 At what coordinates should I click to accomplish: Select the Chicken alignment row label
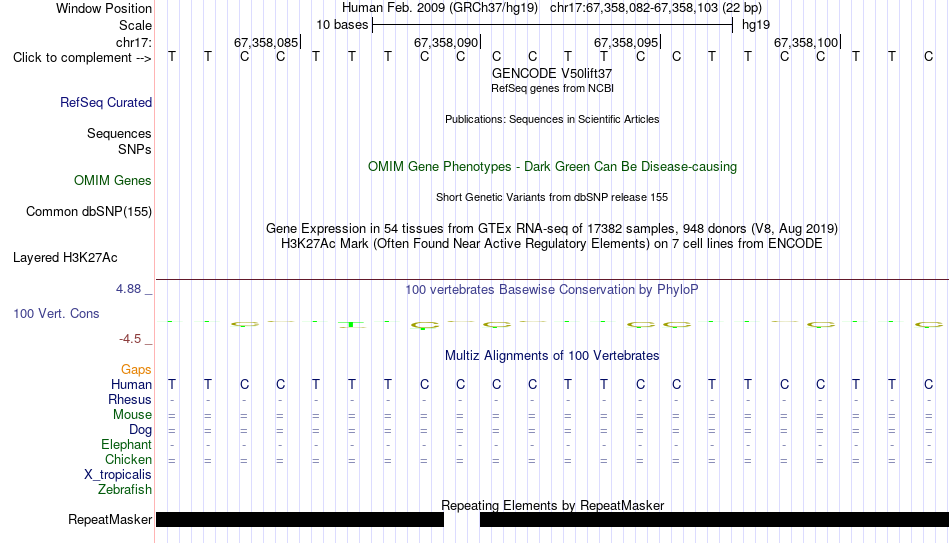click(128, 459)
